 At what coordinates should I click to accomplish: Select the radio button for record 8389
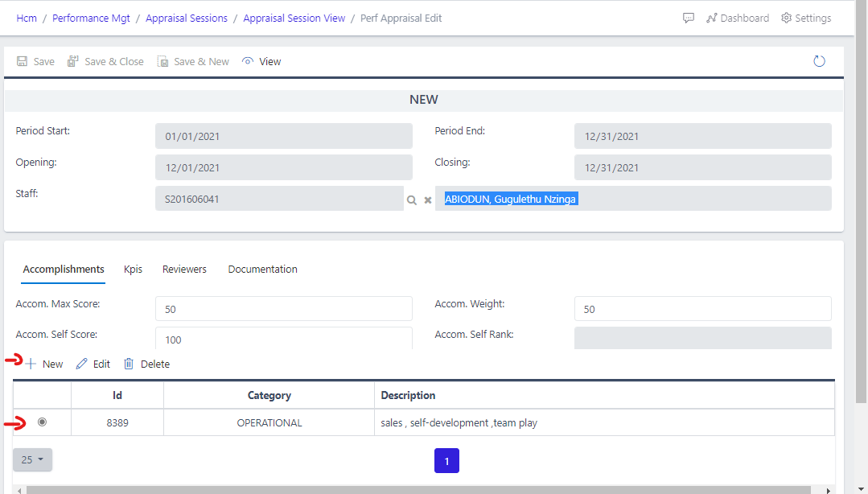pyautogui.click(x=42, y=422)
